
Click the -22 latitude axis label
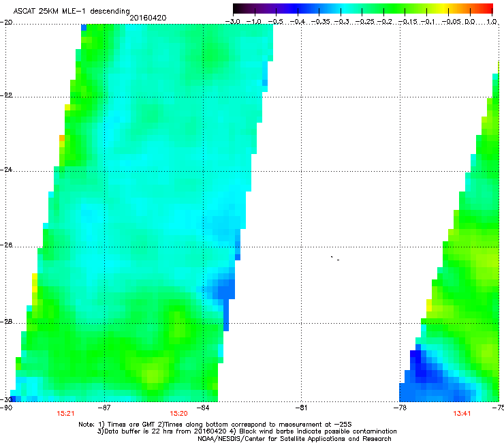click(6, 95)
